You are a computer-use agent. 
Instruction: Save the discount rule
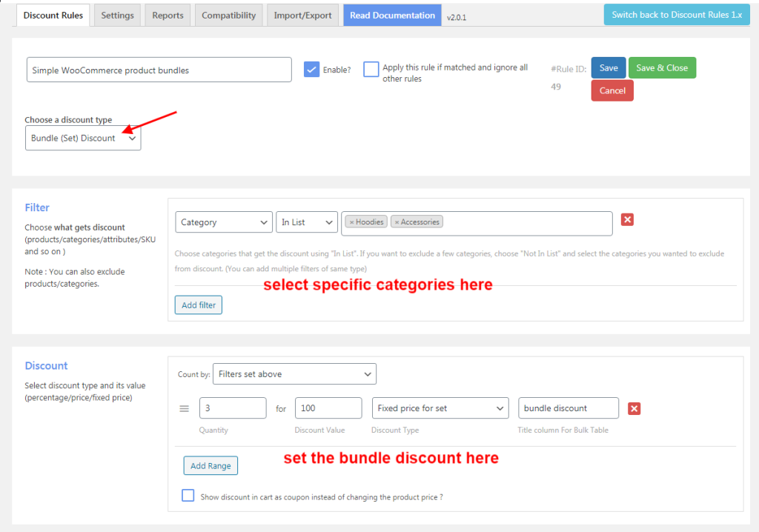(608, 67)
